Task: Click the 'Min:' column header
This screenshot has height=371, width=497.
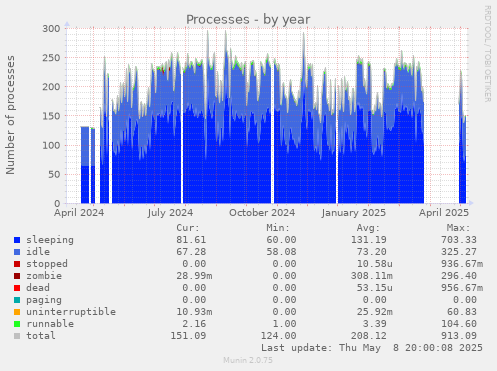Action: click(x=278, y=228)
